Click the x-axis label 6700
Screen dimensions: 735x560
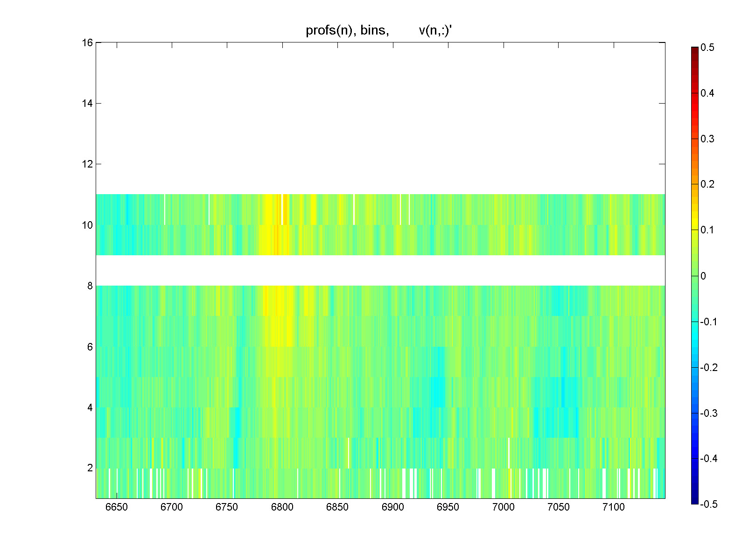(172, 507)
